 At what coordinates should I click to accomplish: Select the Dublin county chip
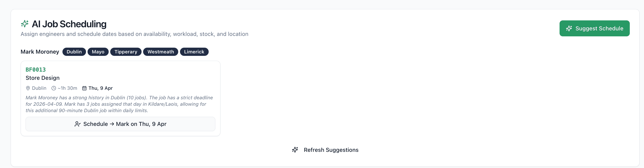74,52
